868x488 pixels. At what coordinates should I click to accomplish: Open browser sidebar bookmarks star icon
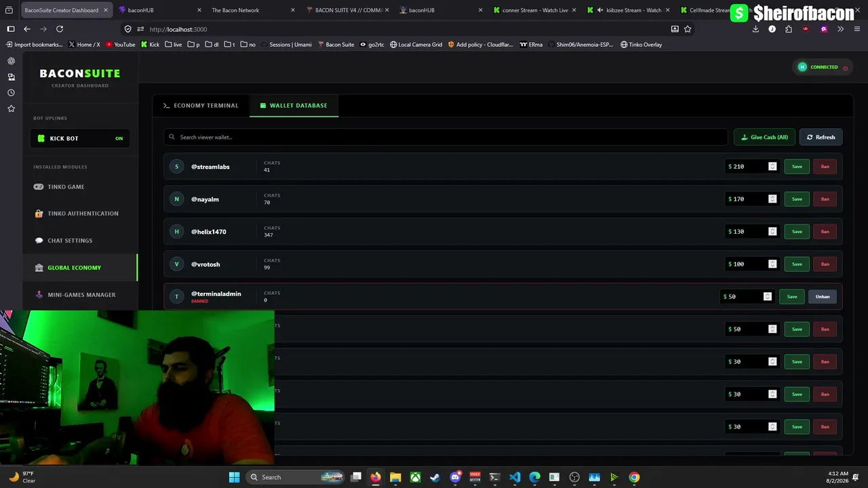(11, 108)
